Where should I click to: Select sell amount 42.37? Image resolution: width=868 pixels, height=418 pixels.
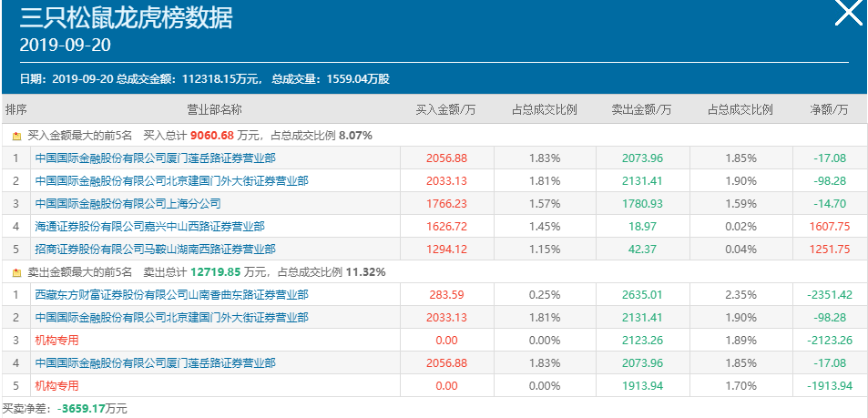[642, 250]
